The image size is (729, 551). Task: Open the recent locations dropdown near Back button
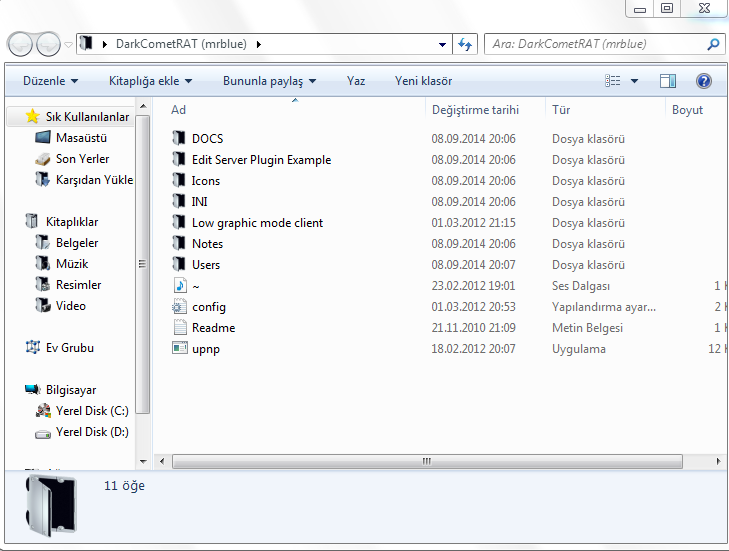coord(68,45)
